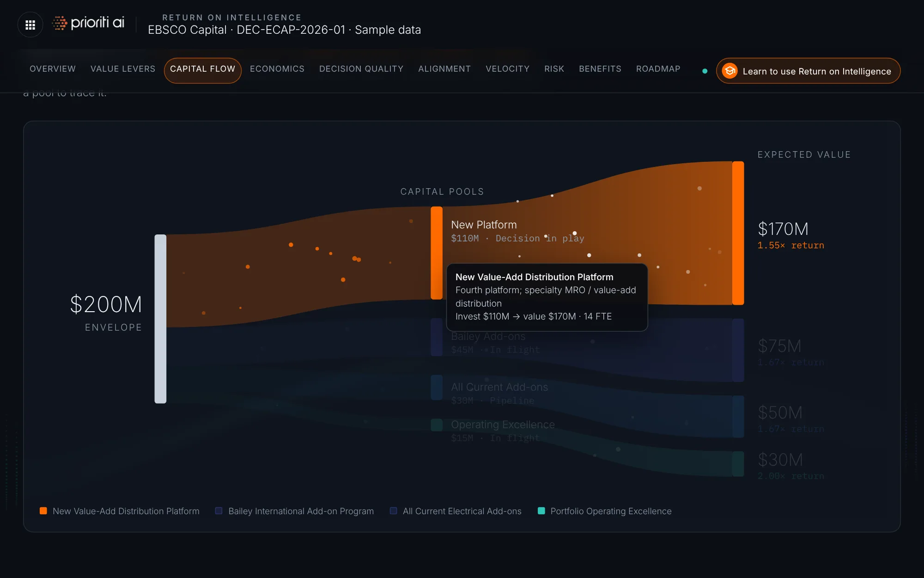Select the All Current Add-ons pool label

(x=499, y=387)
